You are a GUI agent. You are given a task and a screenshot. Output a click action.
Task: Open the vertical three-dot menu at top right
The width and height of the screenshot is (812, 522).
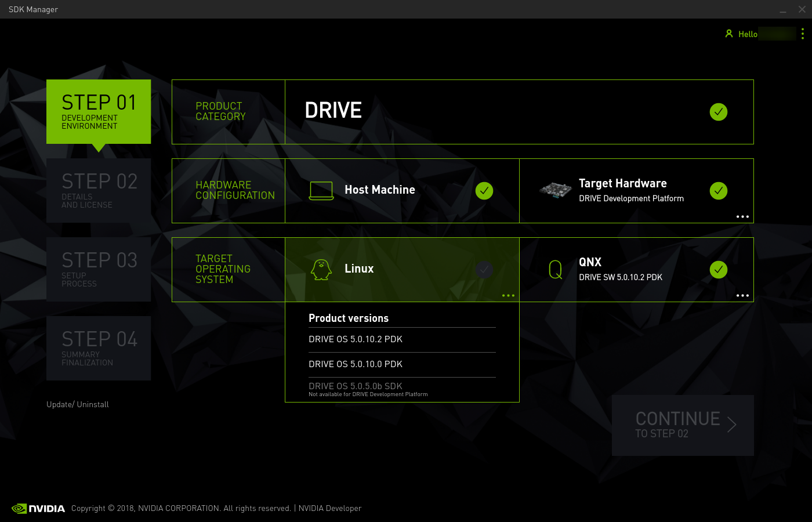(802, 34)
